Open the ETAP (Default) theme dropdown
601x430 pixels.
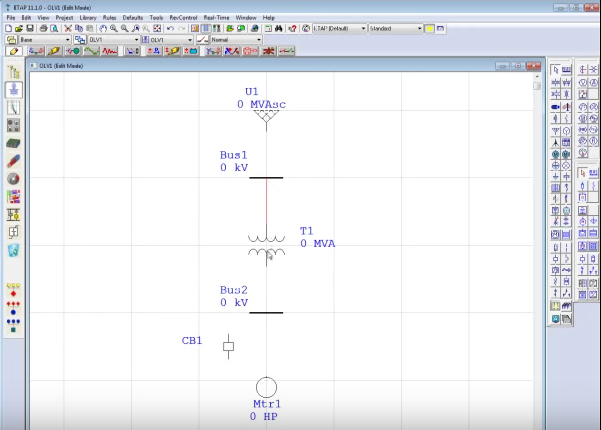point(363,29)
